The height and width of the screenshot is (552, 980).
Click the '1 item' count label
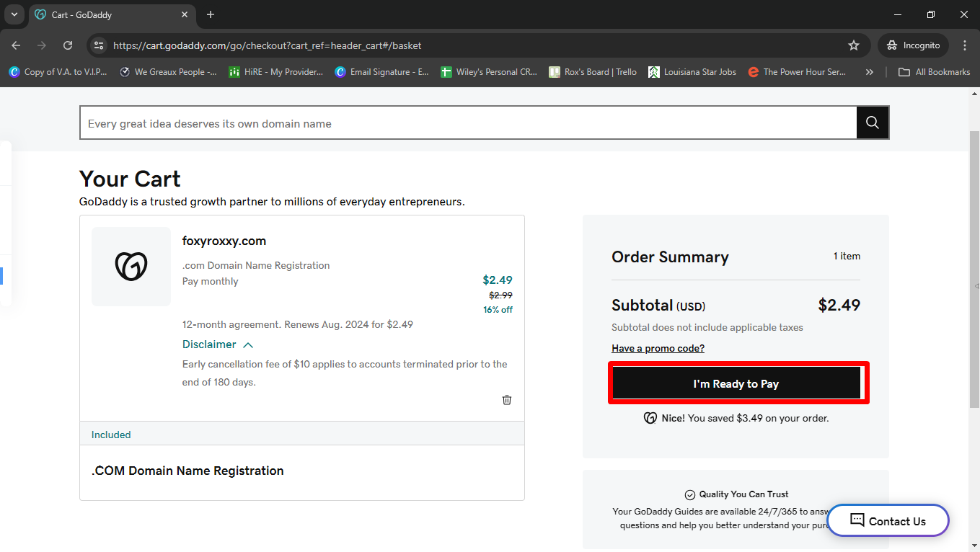(x=847, y=256)
